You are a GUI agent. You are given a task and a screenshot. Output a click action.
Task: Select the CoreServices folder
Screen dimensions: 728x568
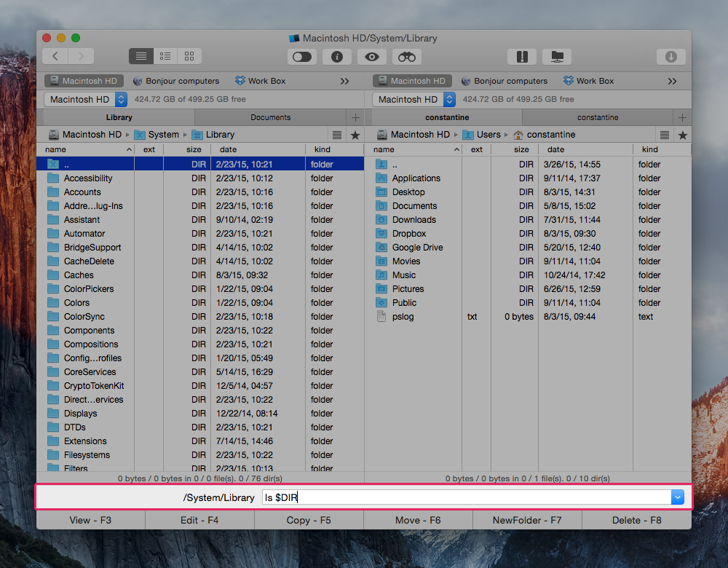tap(201, 372)
